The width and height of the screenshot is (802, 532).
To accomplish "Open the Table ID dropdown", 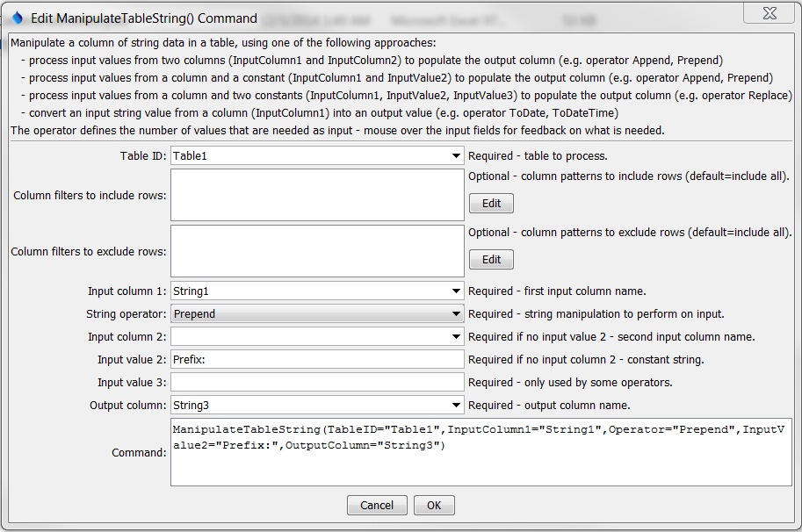I will 456,156.
